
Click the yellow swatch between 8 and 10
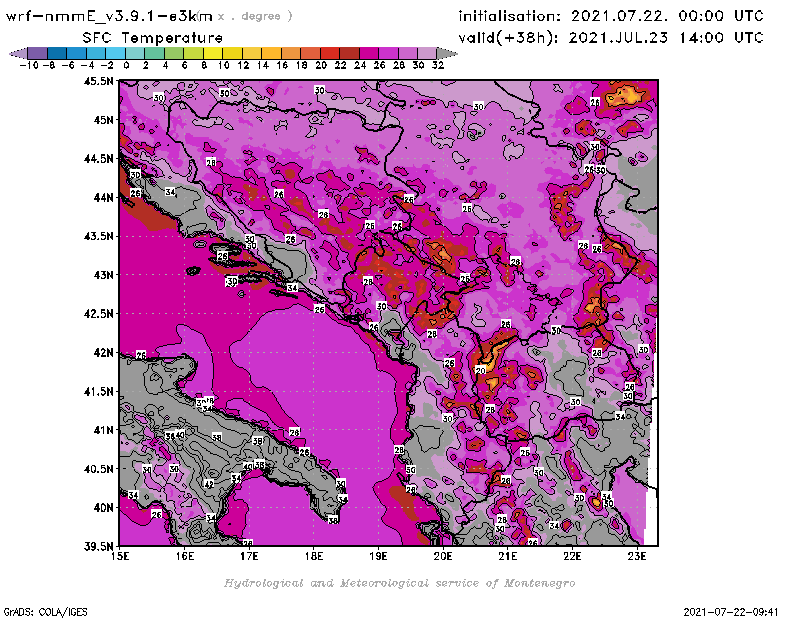[212, 53]
